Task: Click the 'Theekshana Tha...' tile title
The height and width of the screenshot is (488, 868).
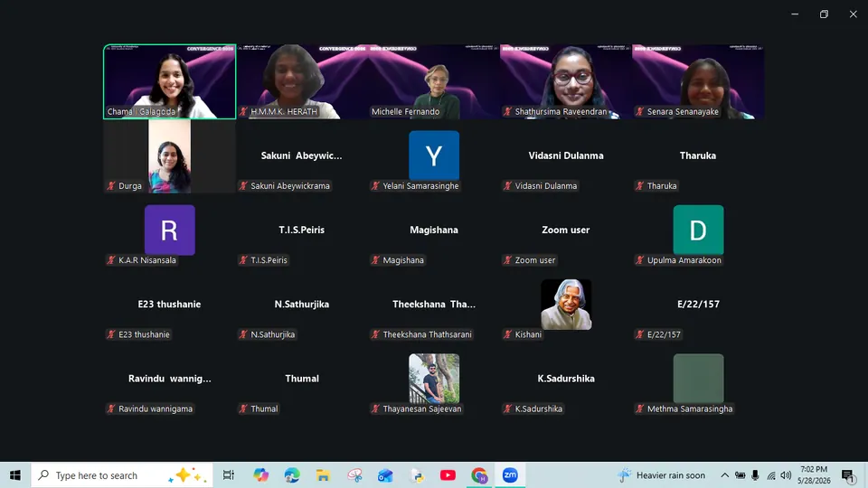Action: [434, 304]
